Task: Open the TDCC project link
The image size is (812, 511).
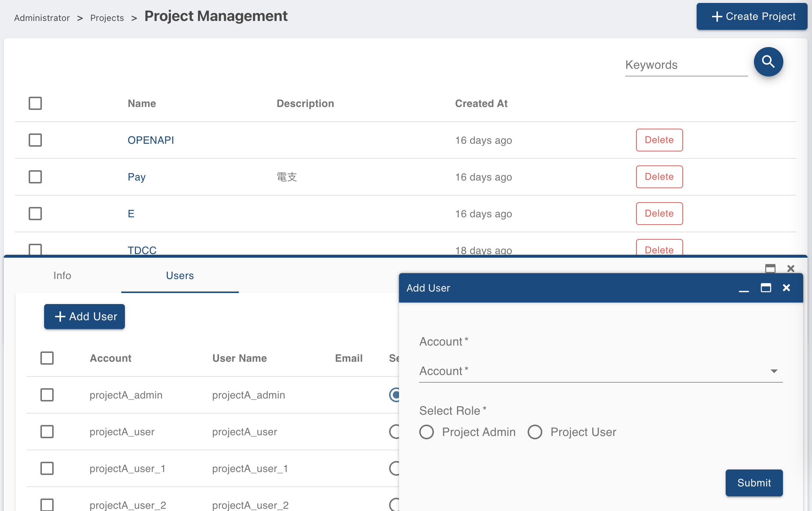Action: [142, 250]
